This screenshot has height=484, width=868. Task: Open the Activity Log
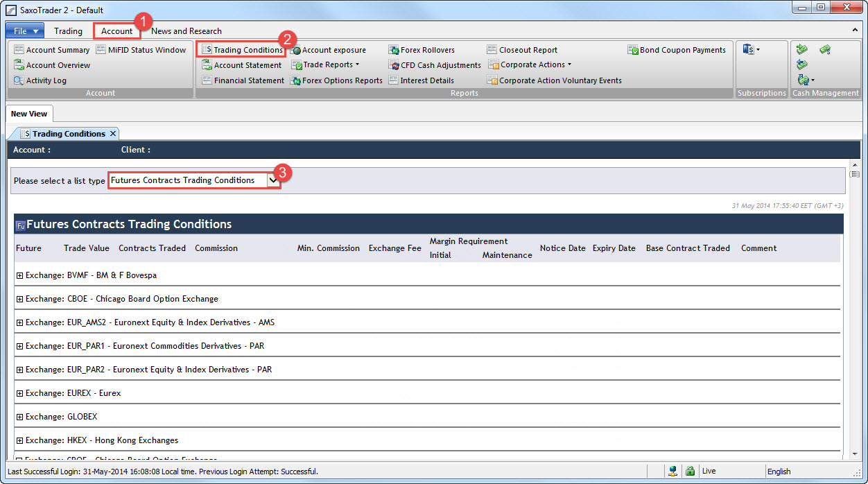coord(40,80)
